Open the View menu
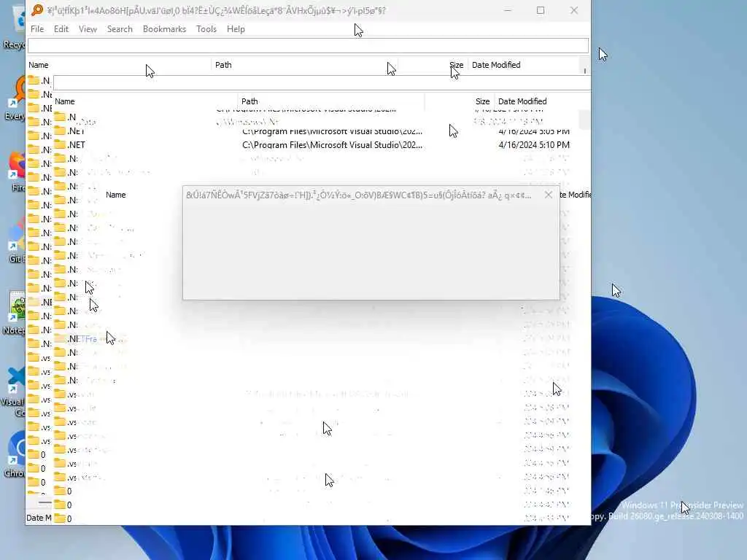The height and width of the screenshot is (560, 747). click(x=88, y=29)
